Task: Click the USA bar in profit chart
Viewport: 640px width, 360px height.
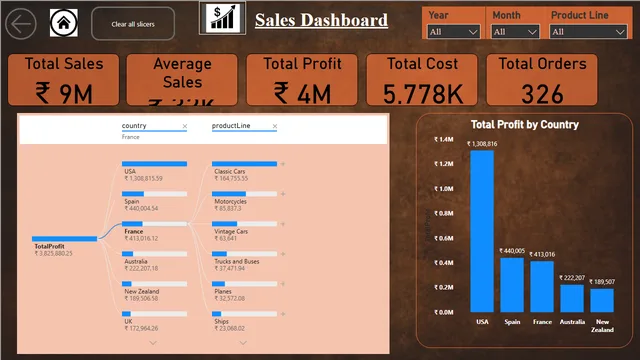Action: (x=482, y=231)
